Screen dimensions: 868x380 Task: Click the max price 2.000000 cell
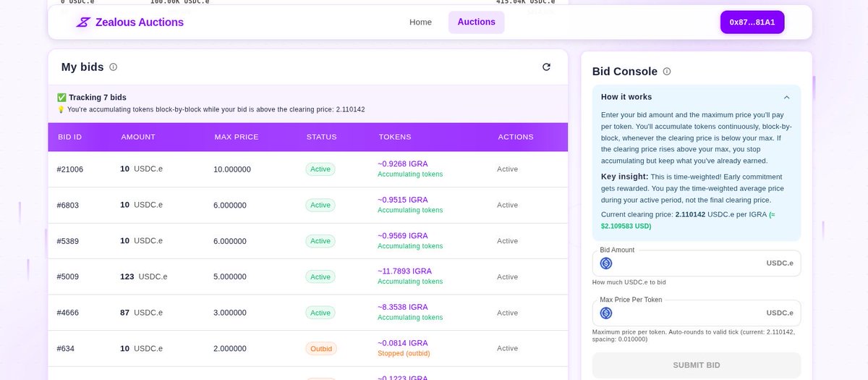[230, 348]
